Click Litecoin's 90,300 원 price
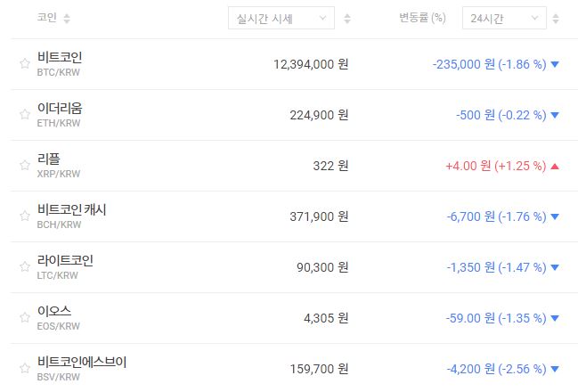 [322, 267]
